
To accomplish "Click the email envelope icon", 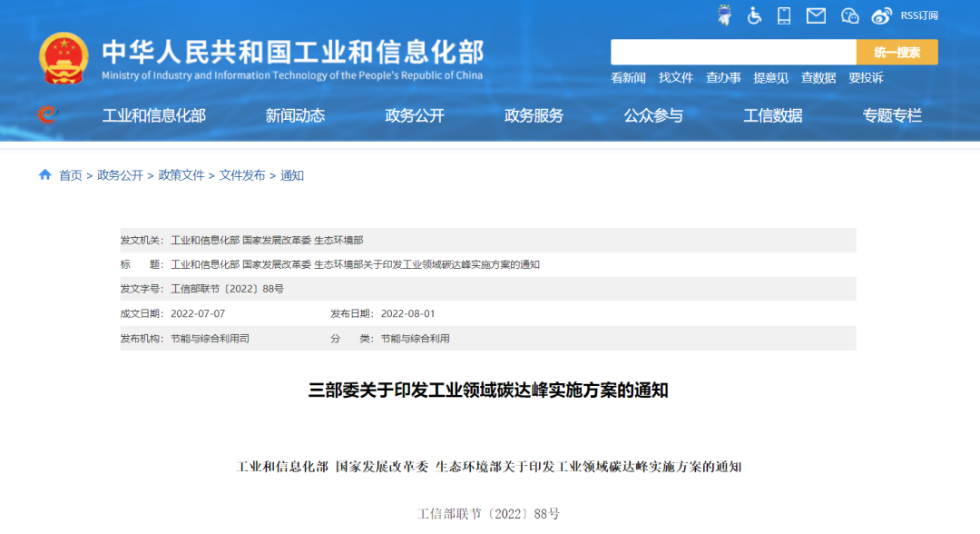I will tap(815, 15).
